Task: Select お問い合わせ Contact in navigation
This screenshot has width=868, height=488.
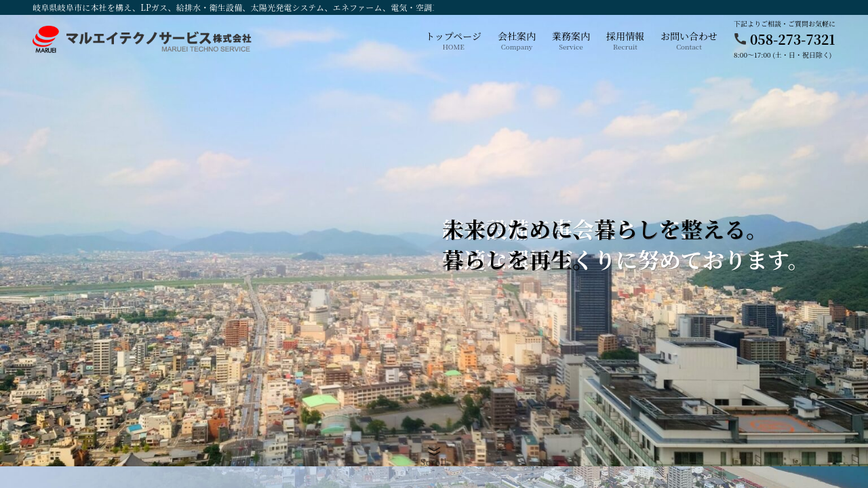Action: coord(688,41)
